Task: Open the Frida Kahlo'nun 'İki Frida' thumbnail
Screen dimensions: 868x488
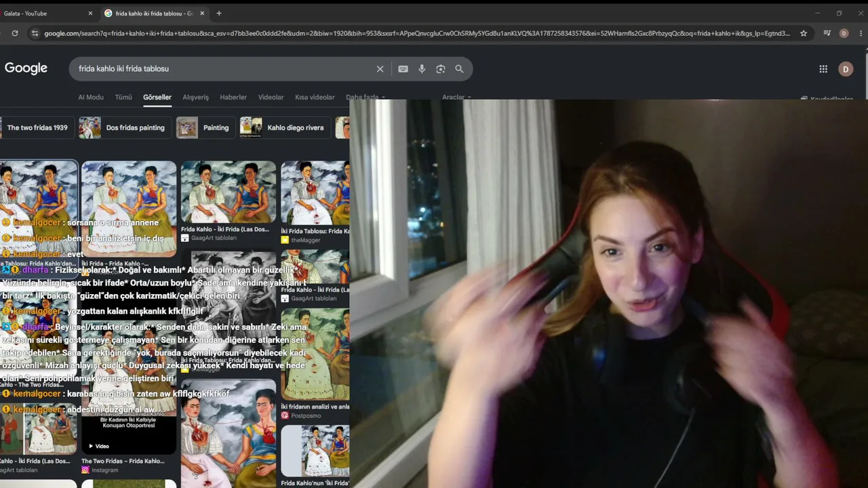Action: pos(315,451)
